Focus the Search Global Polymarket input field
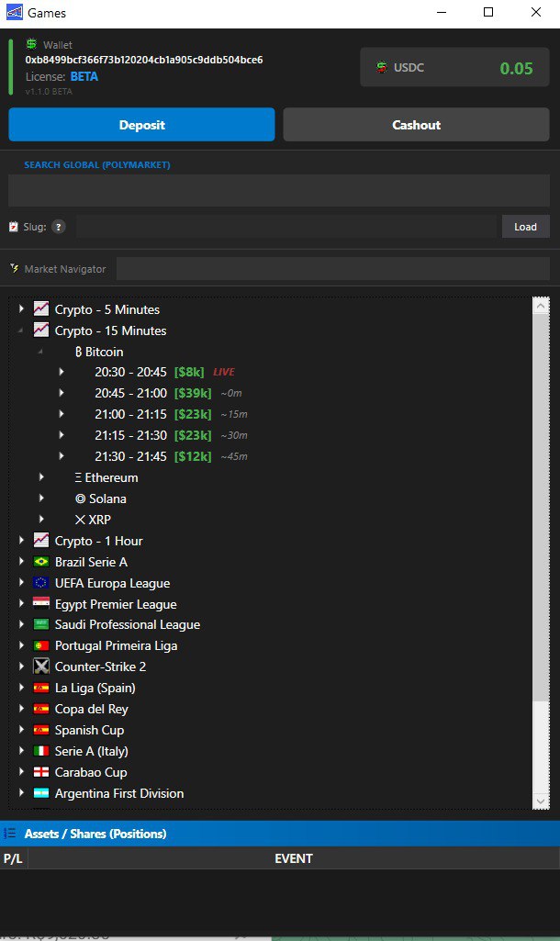The width and height of the screenshot is (560, 941). 279,191
